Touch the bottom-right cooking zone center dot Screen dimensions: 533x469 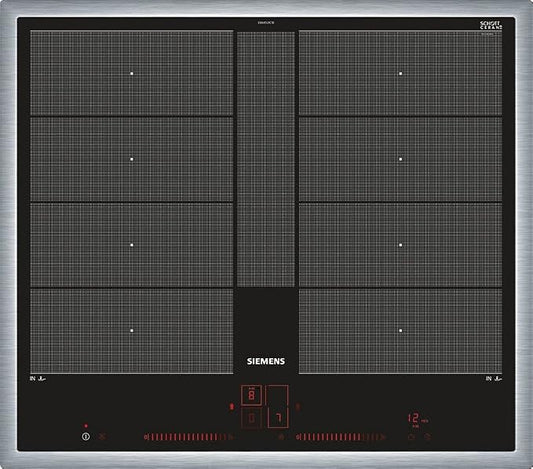pos(400,330)
